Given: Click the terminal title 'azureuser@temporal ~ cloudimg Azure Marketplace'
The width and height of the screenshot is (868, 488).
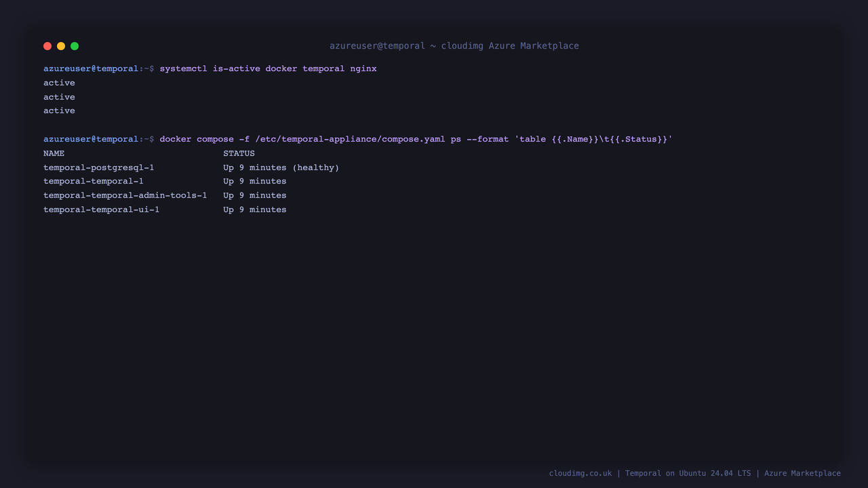Looking at the screenshot, I should pos(454,46).
